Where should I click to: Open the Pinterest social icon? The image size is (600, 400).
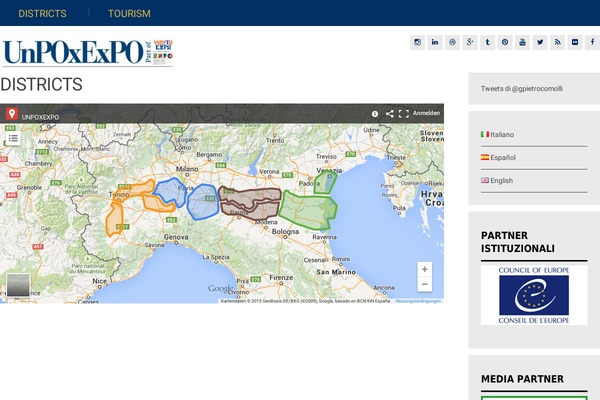click(505, 42)
